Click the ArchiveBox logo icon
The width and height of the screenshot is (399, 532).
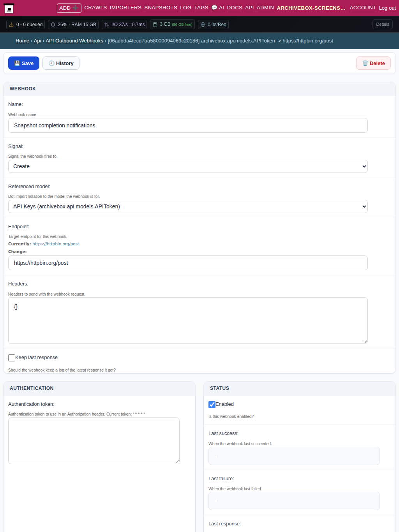pyautogui.click(x=9, y=9)
